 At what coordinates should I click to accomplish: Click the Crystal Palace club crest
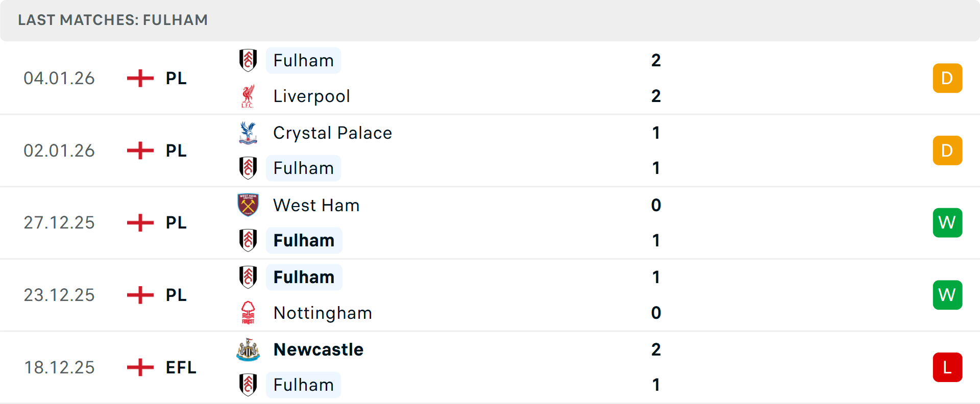click(248, 133)
